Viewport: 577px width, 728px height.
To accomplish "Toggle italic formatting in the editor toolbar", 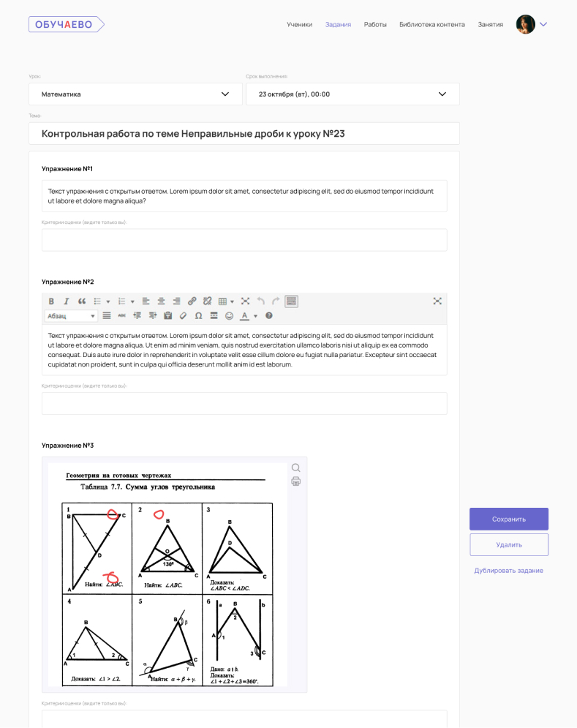I will tap(66, 301).
